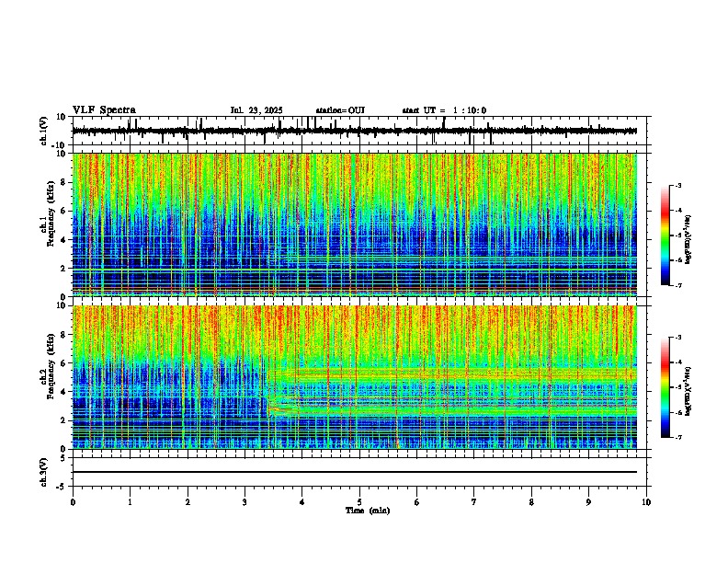Image resolution: width=728 pixels, height=563 pixels.
Task: Click the ch.2 color bar "log(PSD)" label
Action: point(688,392)
